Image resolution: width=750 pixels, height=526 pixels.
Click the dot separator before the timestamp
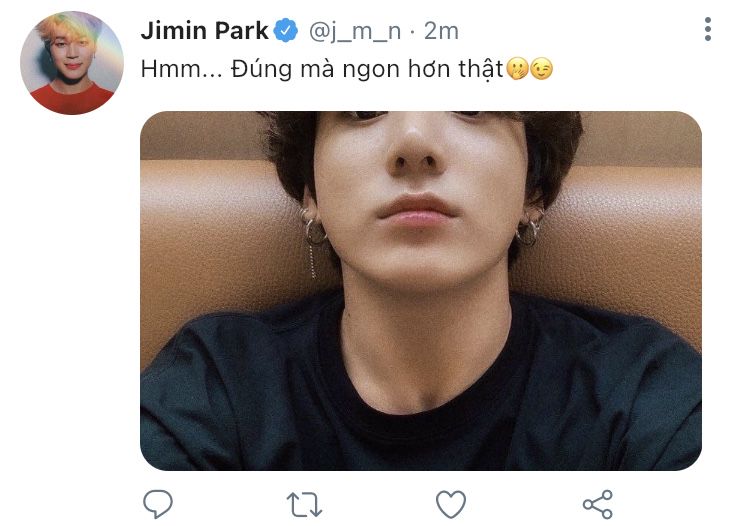413,31
